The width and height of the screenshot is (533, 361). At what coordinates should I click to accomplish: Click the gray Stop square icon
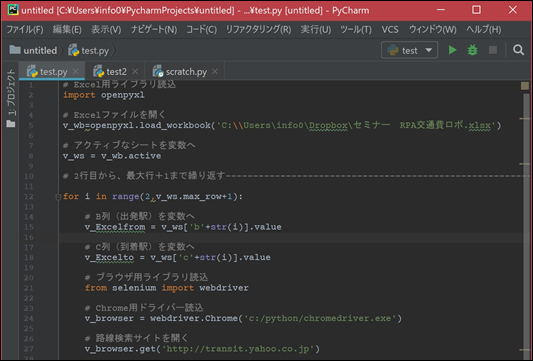click(x=493, y=50)
